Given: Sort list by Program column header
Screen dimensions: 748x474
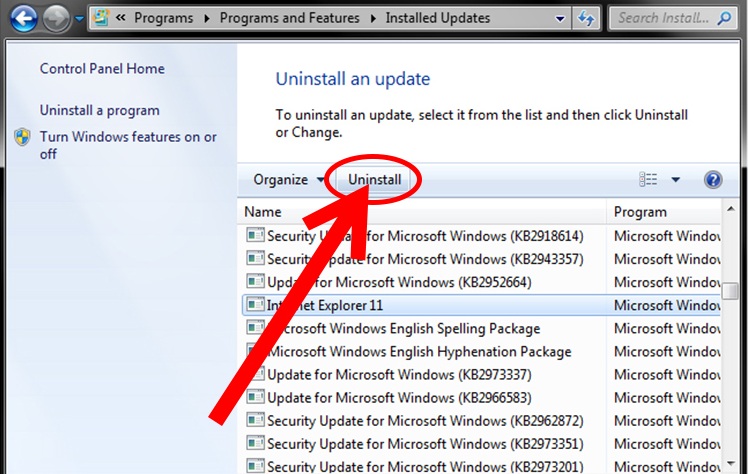Looking at the screenshot, I should (664, 212).
